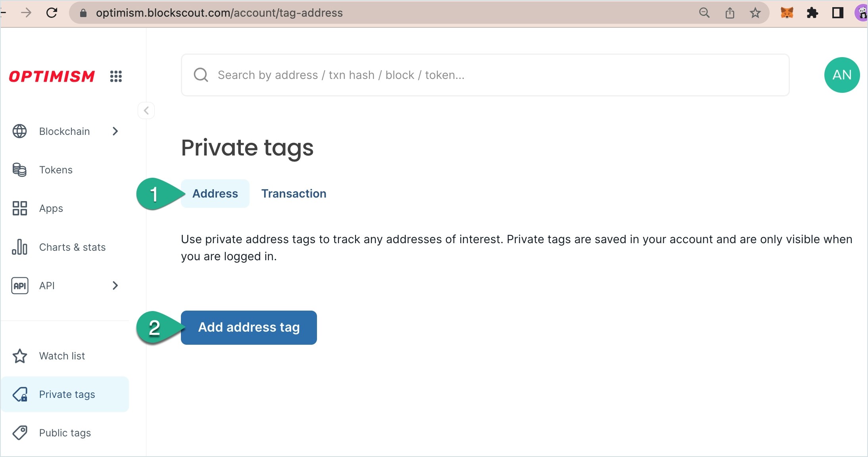Open the AN account avatar
Image resolution: width=868 pixels, height=457 pixels.
(x=841, y=75)
